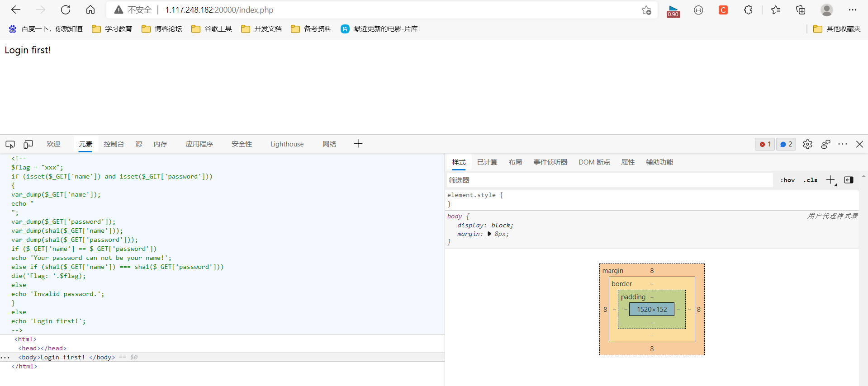
Task: Toggle the .cls class editor
Action: coord(810,180)
